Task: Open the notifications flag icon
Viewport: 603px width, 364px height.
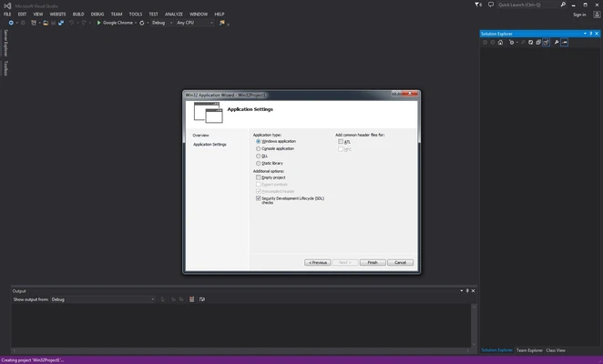Action: coord(478,5)
